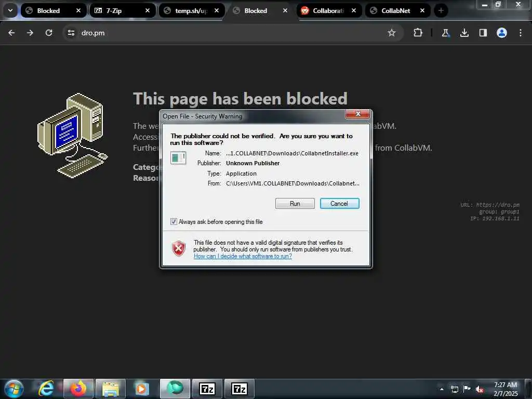Image resolution: width=532 pixels, height=399 pixels.
Task: Open the tab search dropdown arrow
Action: [10, 10]
